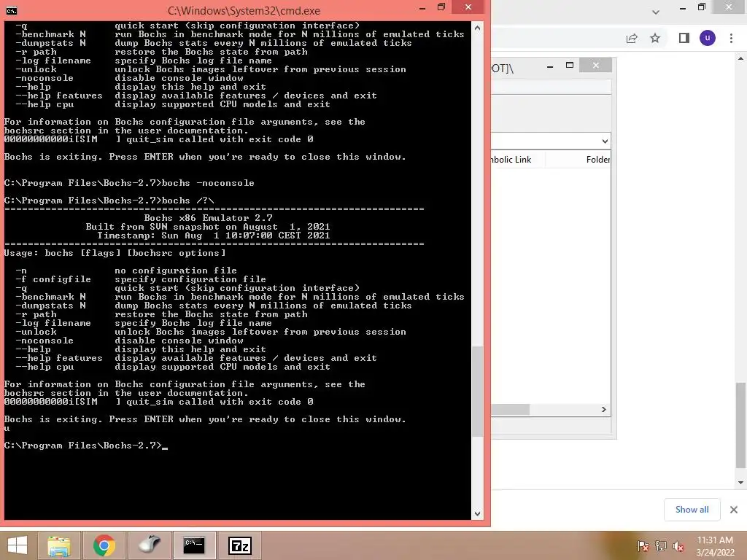Screen dimensions: 747x560
Task: Restore down the cmd.exe window
Action: tap(441, 7)
